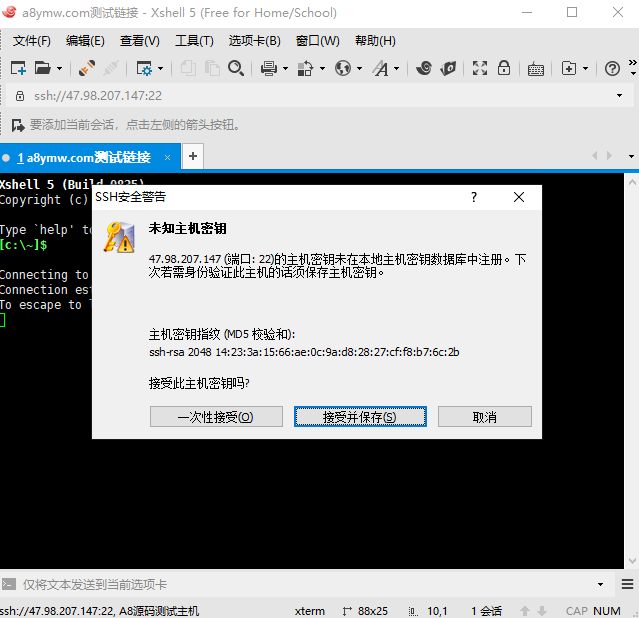
Task: Click the add current session arrow icon
Action: [x=18, y=125]
